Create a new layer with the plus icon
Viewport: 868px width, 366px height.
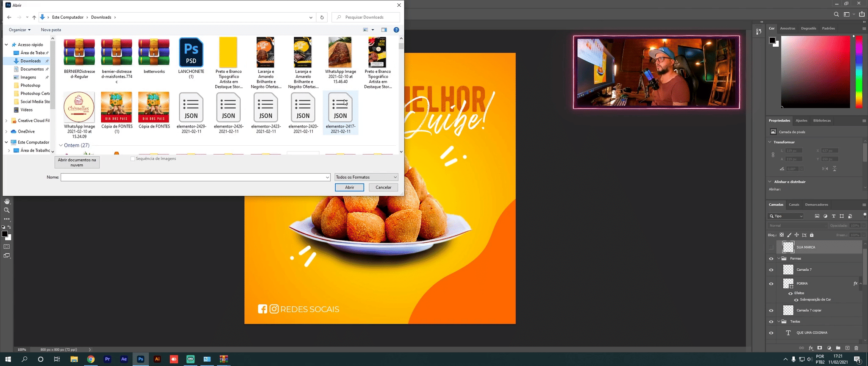[x=847, y=348]
